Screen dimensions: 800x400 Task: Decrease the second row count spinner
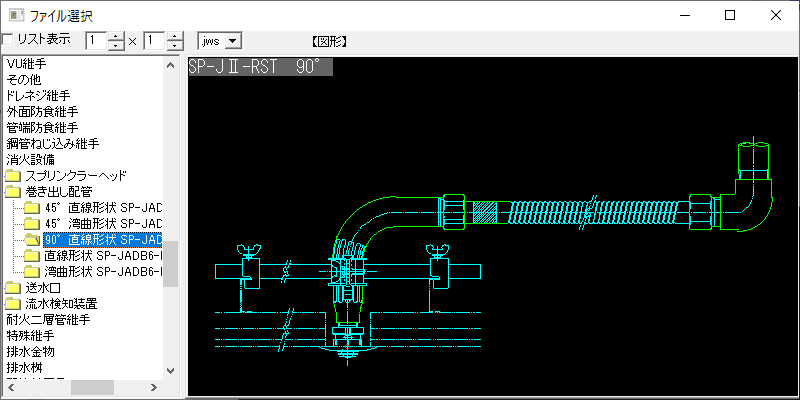175,46
